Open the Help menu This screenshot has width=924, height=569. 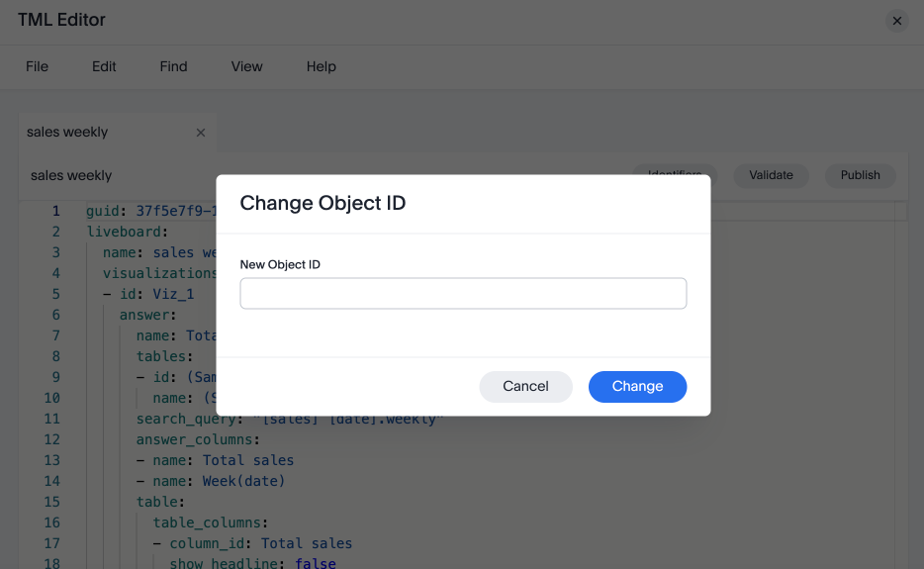(322, 66)
